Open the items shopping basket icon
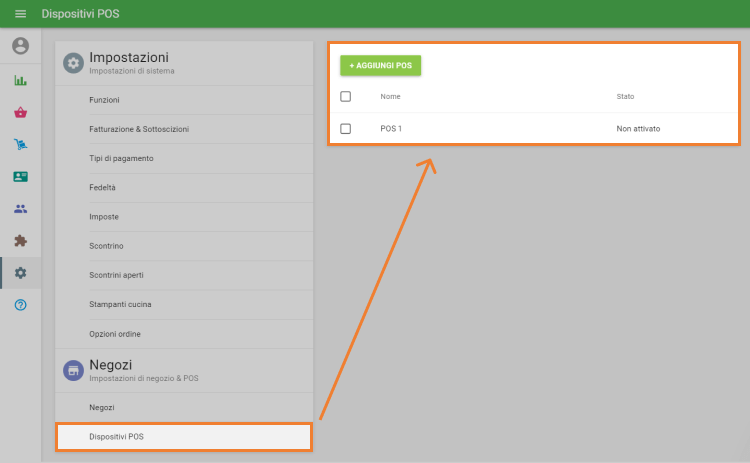The width and height of the screenshot is (750, 463). tap(20, 113)
